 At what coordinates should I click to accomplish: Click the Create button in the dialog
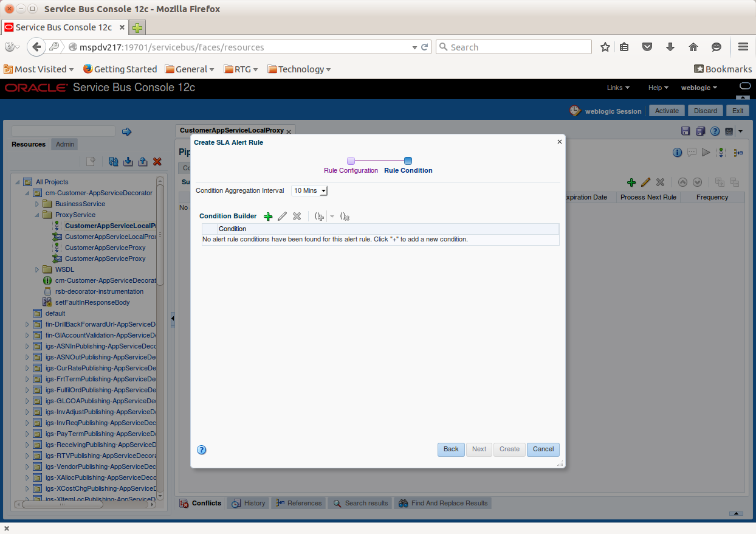point(509,449)
